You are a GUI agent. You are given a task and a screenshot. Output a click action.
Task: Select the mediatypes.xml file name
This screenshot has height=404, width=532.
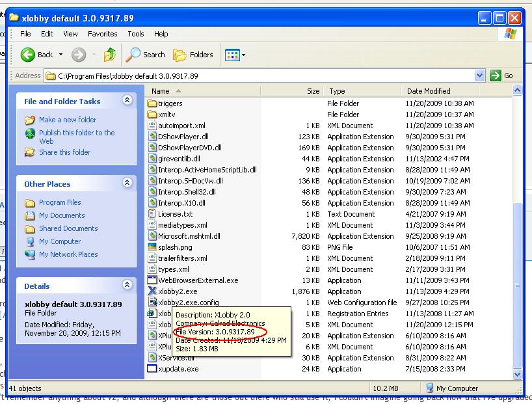pyautogui.click(x=183, y=225)
